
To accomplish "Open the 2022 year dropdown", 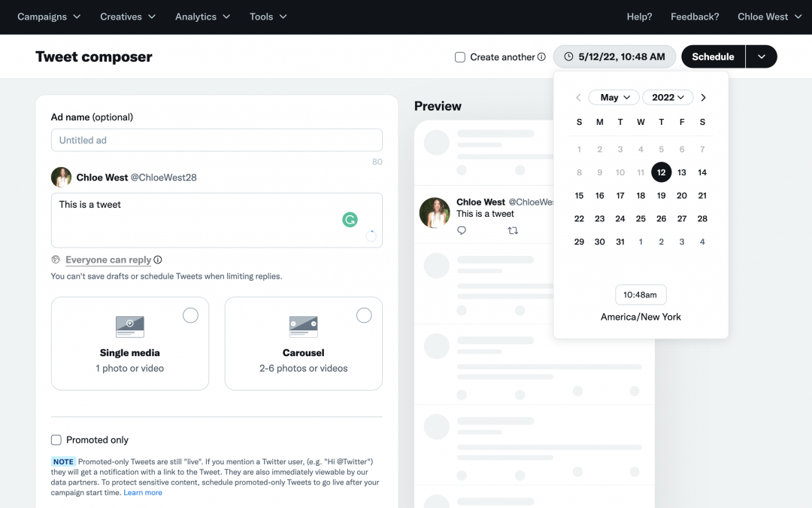I will coord(668,97).
